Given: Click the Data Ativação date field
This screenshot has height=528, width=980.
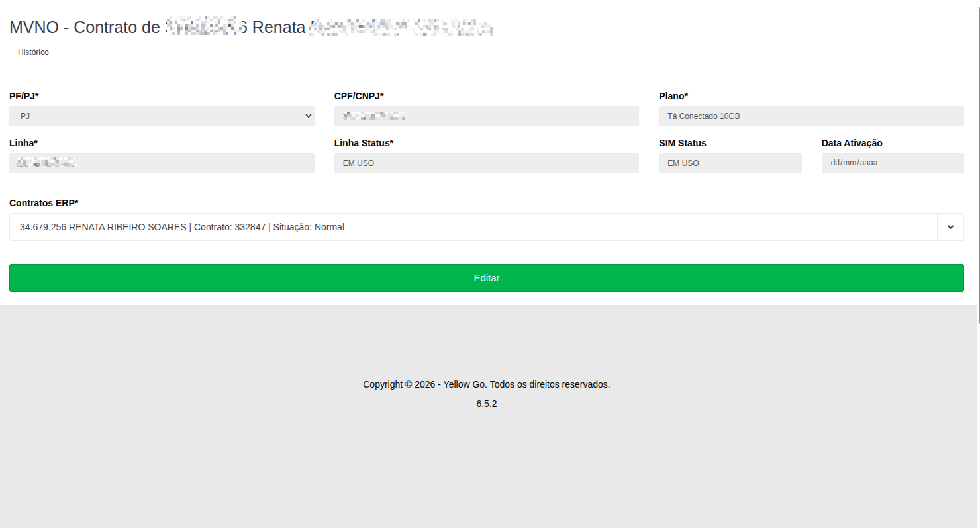Looking at the screenshot, I should tap(892, 163).
